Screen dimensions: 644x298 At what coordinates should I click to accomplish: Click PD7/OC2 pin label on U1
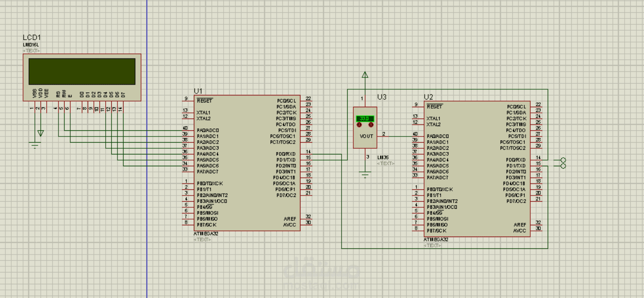(x=286, y=195)
